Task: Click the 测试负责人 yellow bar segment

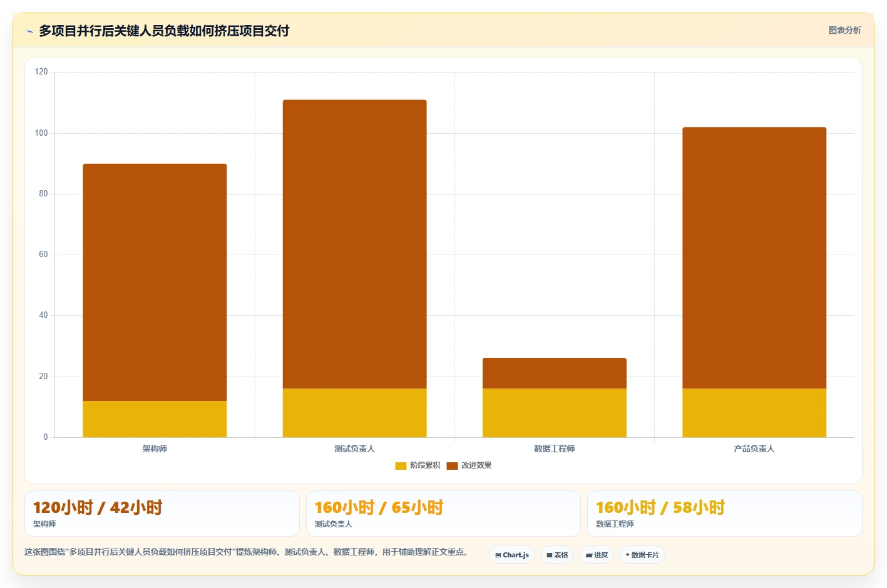Action: point(354,413)
